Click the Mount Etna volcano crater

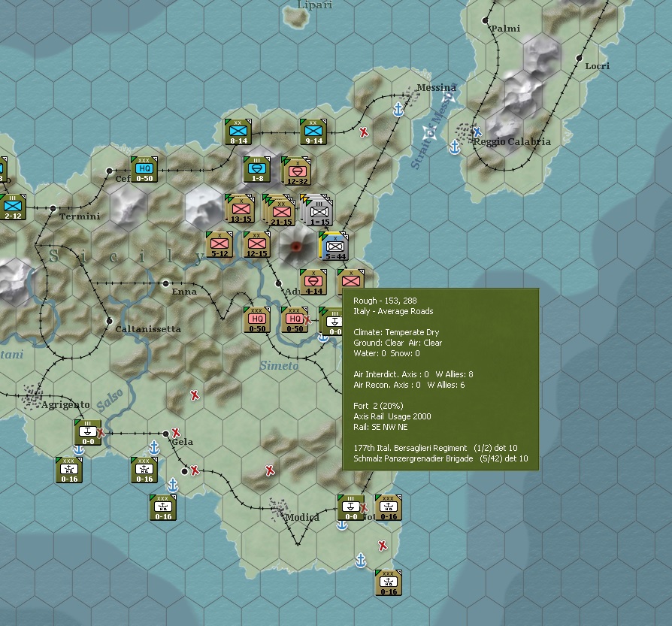tap(295, 246)
